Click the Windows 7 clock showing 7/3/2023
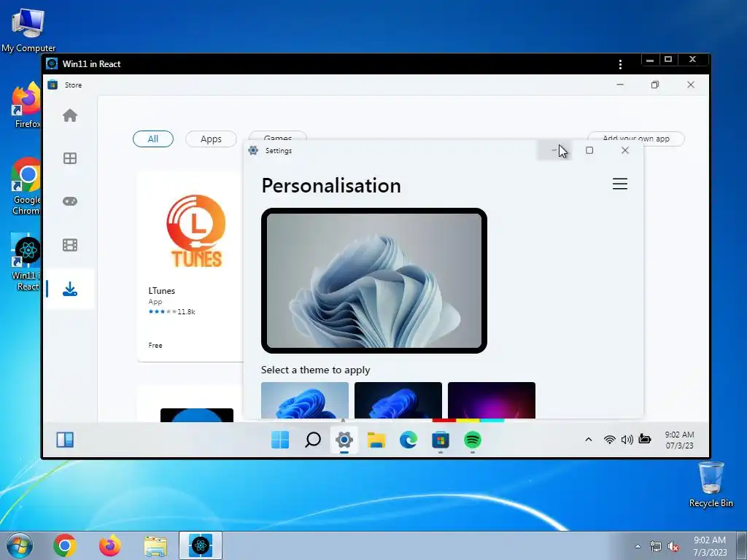This screenshot has width=747, height=560. (710, 546)
